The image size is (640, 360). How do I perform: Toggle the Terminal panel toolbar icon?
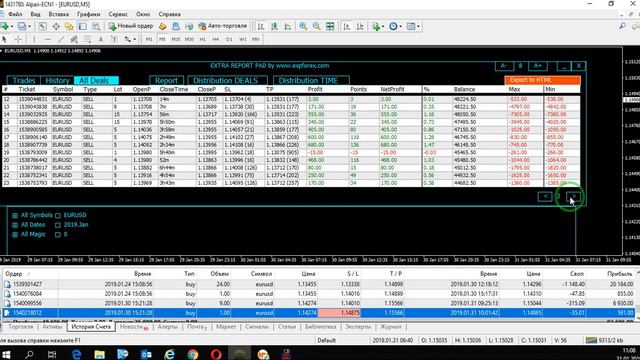pyautogui.click(x=82, y=26)
